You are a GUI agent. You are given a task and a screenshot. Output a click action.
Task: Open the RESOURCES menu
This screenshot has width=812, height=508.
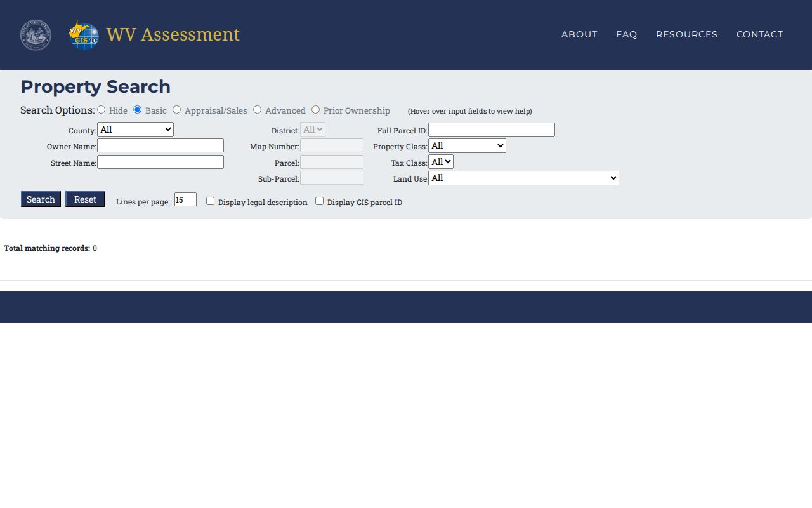click(x=686, y=34)
